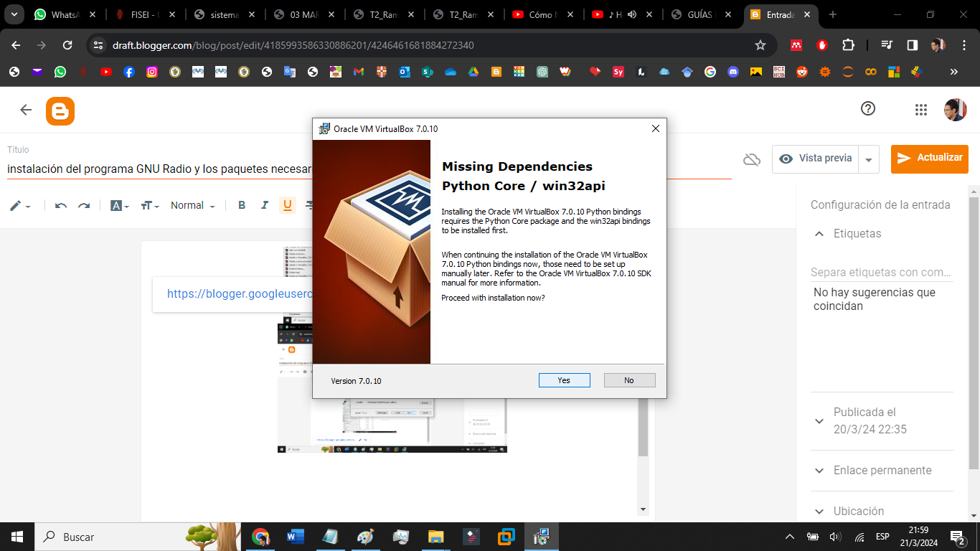Open File Explorer from taskbar
This screenshot has width=980, height=551.
tap(435, 537)
